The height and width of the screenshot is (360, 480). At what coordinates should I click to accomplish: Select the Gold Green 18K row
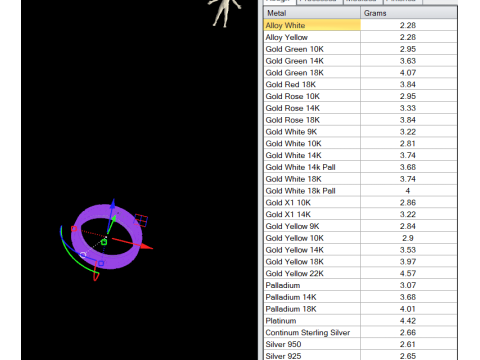360,73
